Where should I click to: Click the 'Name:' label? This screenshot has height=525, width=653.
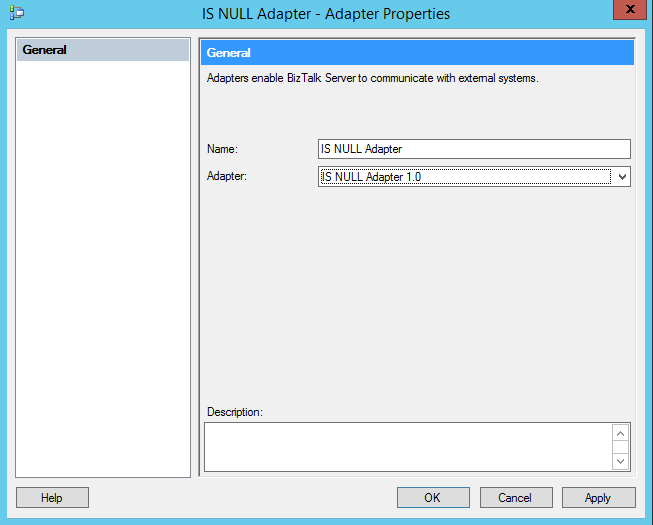click(x=222, y=149)
